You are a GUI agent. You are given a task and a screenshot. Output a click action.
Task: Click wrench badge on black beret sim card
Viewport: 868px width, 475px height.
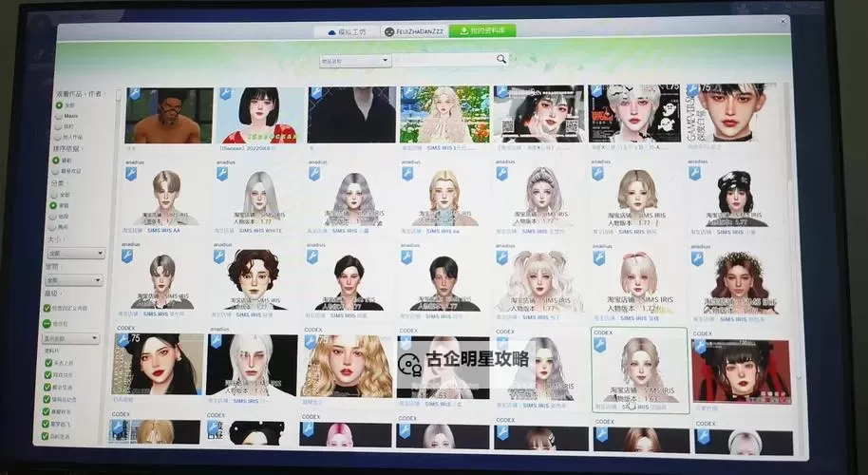click(x=695, y=174)
